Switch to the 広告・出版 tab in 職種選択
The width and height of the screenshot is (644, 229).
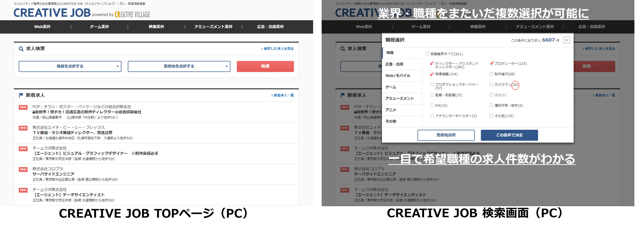tap(402, 64)
